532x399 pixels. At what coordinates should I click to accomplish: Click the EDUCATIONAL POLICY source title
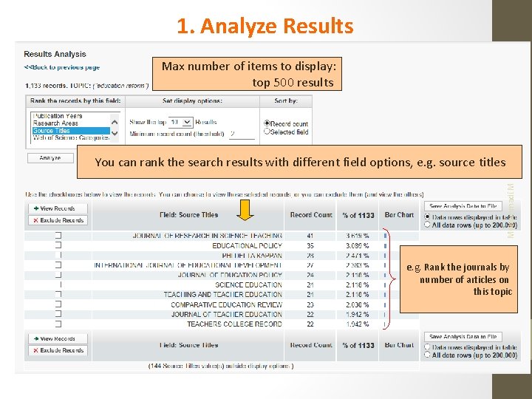click(248, 245)
